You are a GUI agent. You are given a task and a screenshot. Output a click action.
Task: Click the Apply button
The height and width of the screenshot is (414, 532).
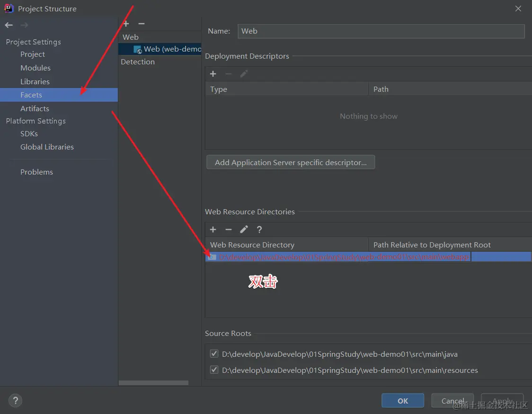pos(502,400)
